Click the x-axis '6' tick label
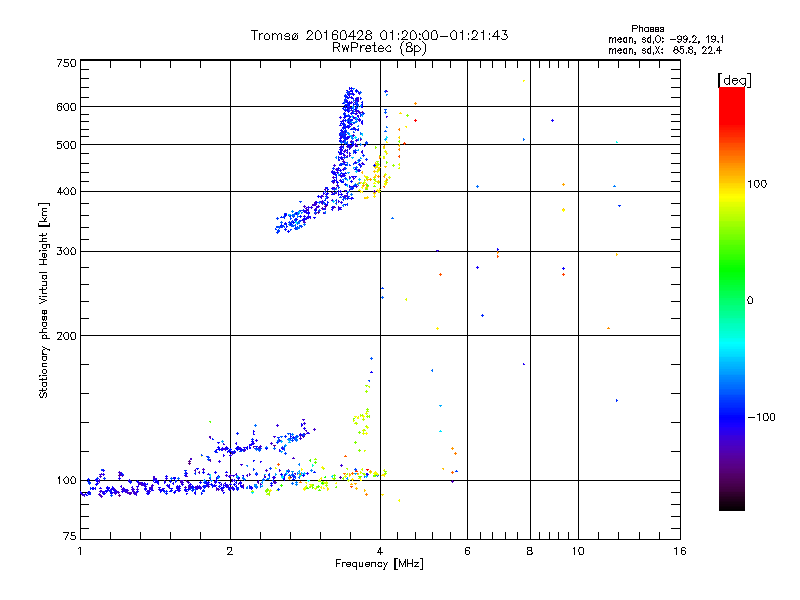This screenshot has height=600, width=800. 467,551
